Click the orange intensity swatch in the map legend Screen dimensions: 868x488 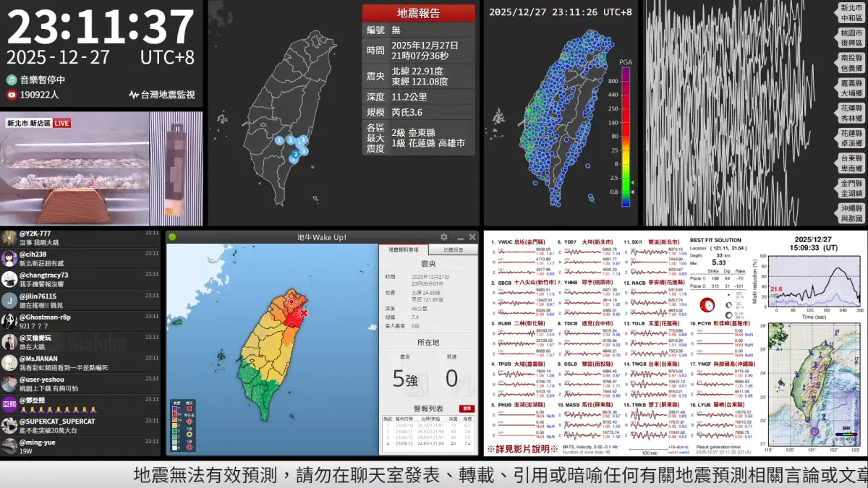click(174, 420)
